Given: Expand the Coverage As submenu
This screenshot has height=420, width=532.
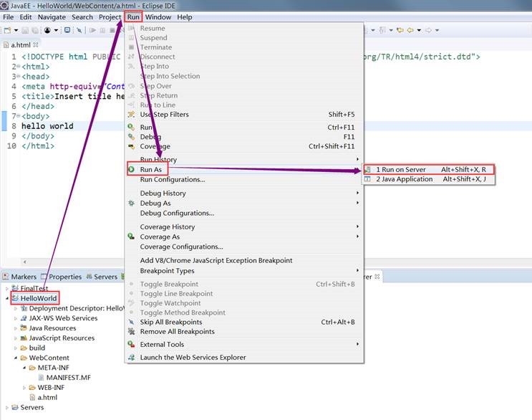Looking at the screenshot, I should tap(244, 237).
